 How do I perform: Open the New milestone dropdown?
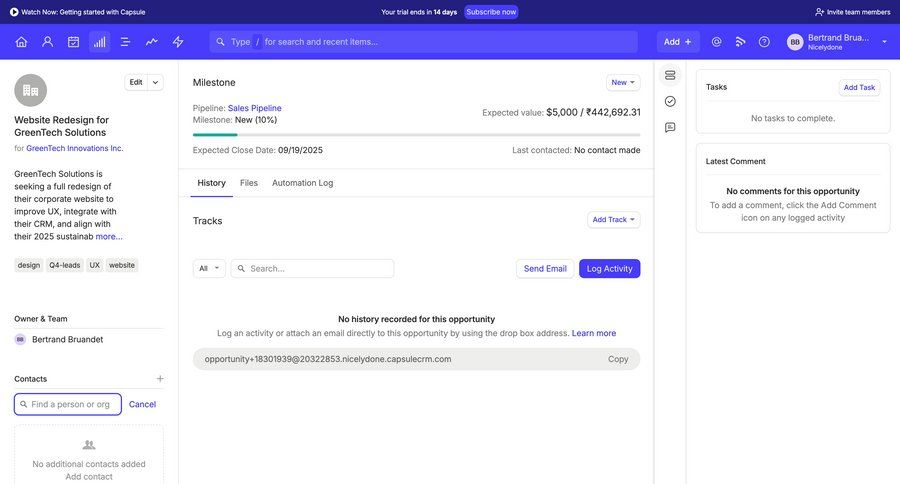tap(623, 82)
